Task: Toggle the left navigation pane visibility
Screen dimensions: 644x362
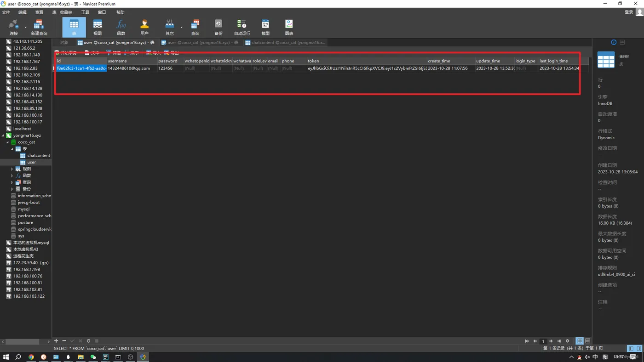Action: (631, 349)
